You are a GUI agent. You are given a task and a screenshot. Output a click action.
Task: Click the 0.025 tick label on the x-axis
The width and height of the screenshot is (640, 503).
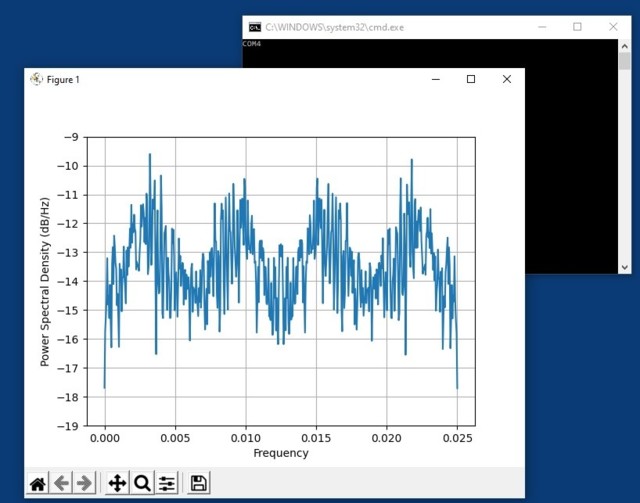tap(458, 438)
